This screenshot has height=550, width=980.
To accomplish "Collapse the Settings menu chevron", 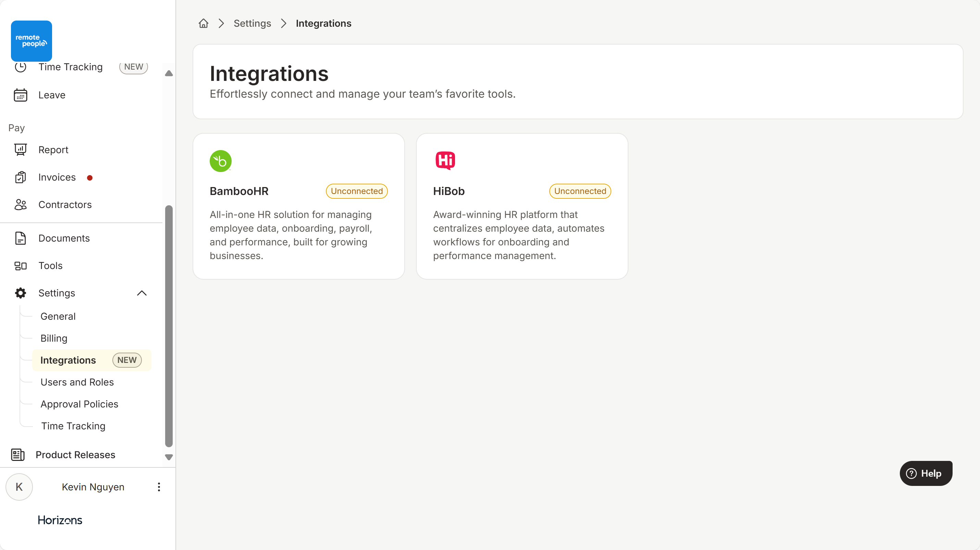I will [142, 293].
